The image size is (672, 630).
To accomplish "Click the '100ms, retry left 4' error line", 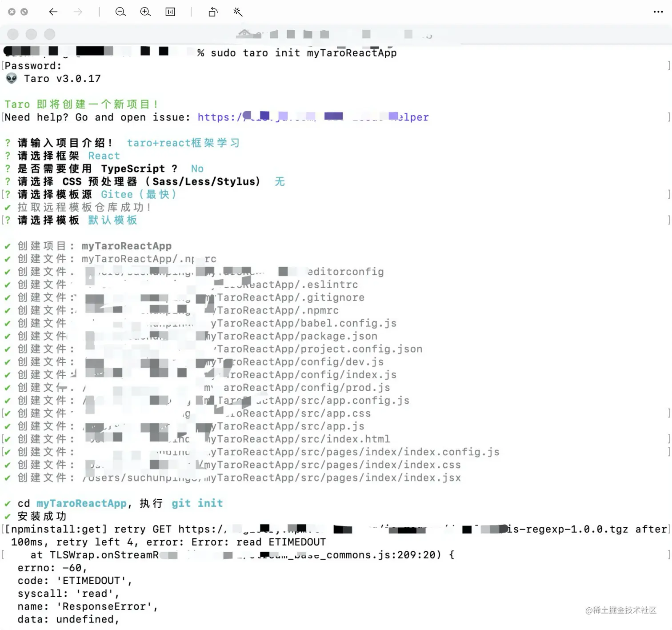I will pos(168,542).
